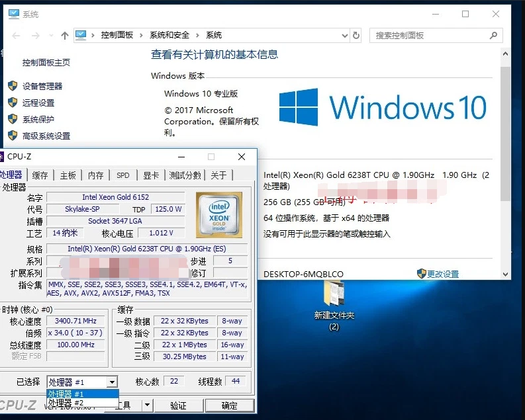This screenshot has height=420, width=525.
Task: Open the 高级系统设置 link
Action: (46, 136)
